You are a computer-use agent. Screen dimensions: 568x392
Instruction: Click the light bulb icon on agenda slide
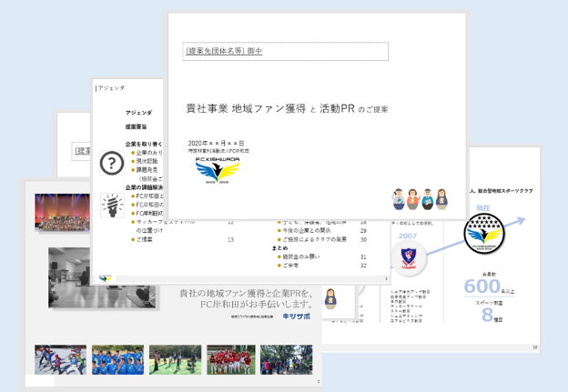(112, 206)
